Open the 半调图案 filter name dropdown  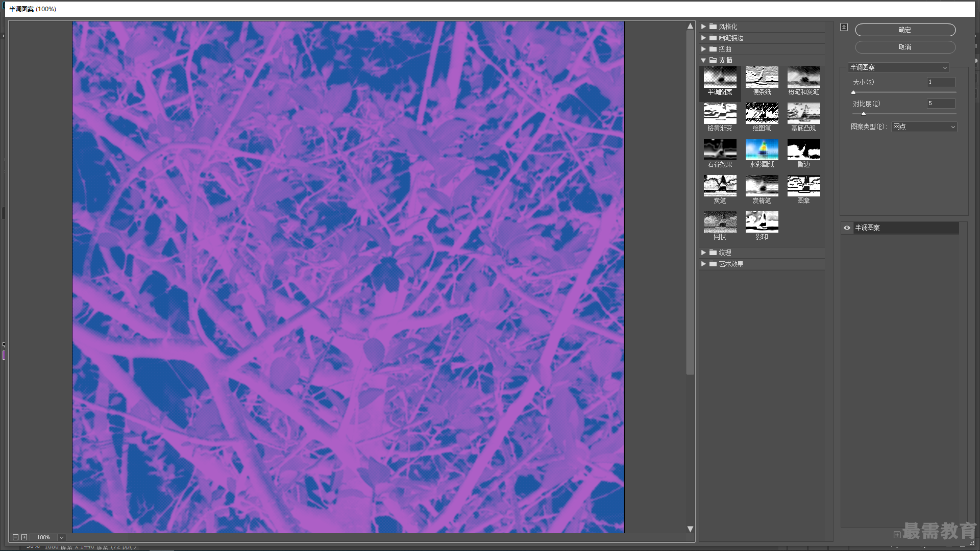tap(898, 67)
